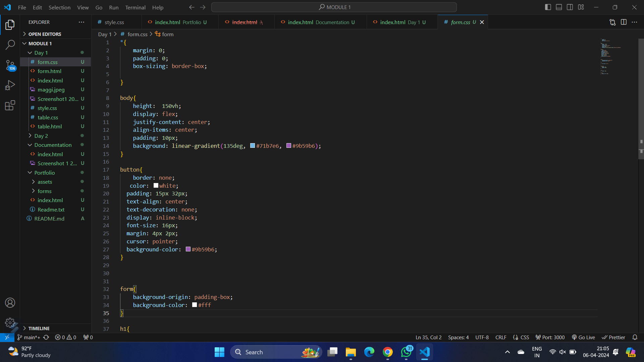This screenshot has width=644, height=362.
Task: Open the Search view in activity bar
Action: point(10,45)
